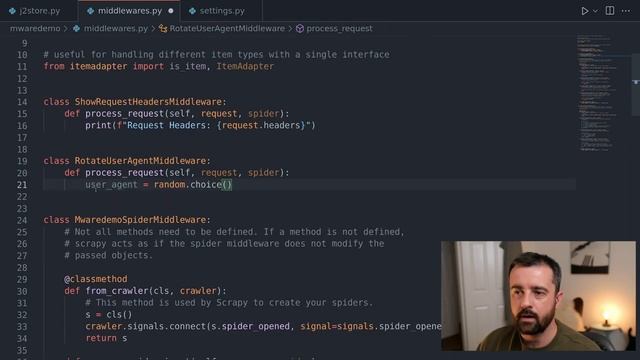Click 'itemadapter' module name

tap(98, 66)
